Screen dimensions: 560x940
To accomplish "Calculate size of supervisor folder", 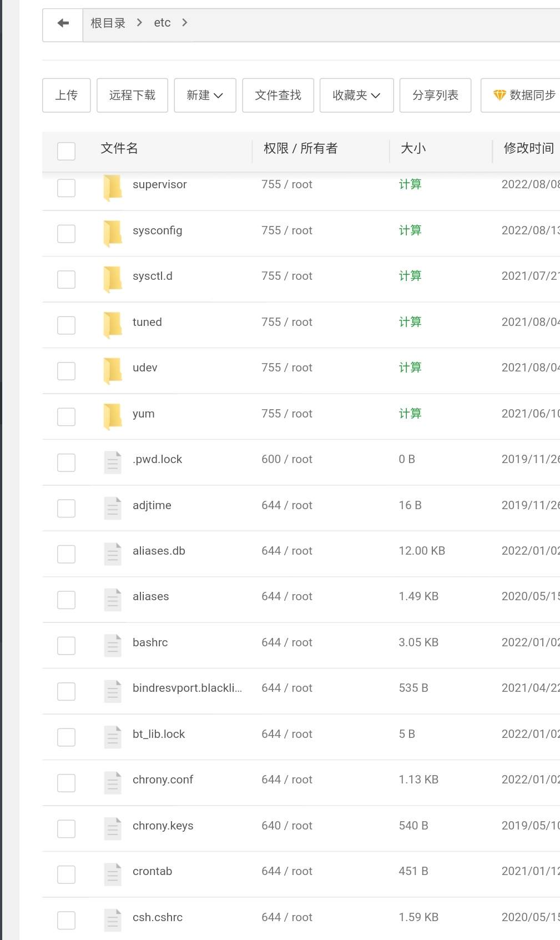I will tap(410, 184).
